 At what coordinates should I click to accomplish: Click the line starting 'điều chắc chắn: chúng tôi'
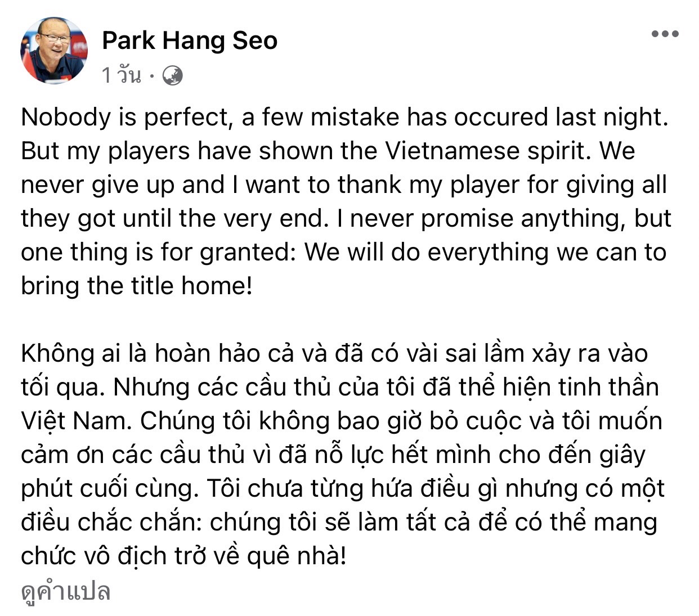pos(339,522)
